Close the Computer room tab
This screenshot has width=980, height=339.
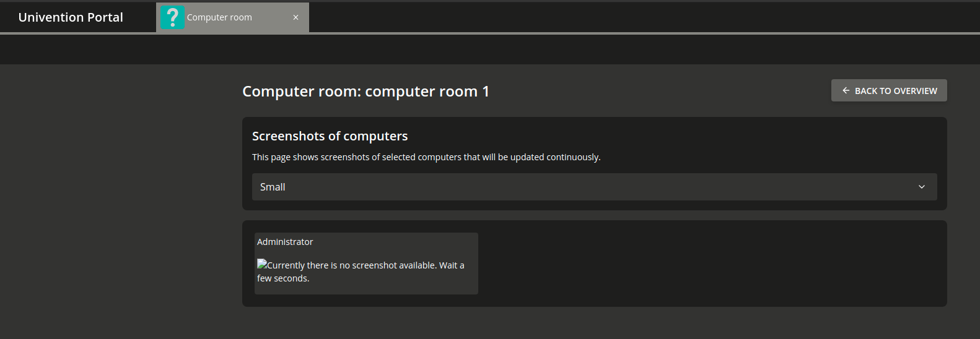click(x=295, y=17)
